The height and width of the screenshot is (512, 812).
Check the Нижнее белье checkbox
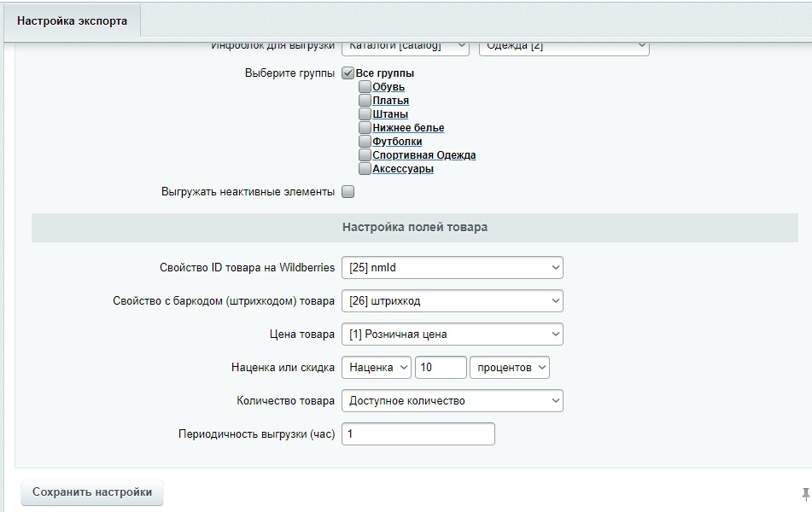click(365, 128)
